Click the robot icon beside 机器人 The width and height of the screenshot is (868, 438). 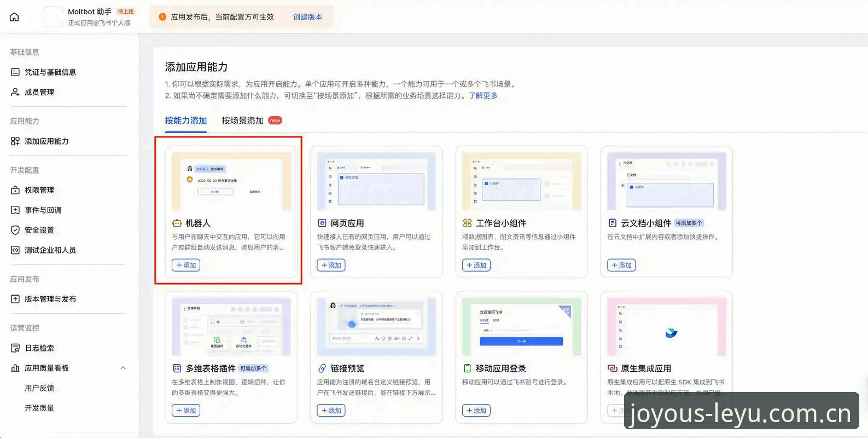pyautogui.click(x=177, y=223)
